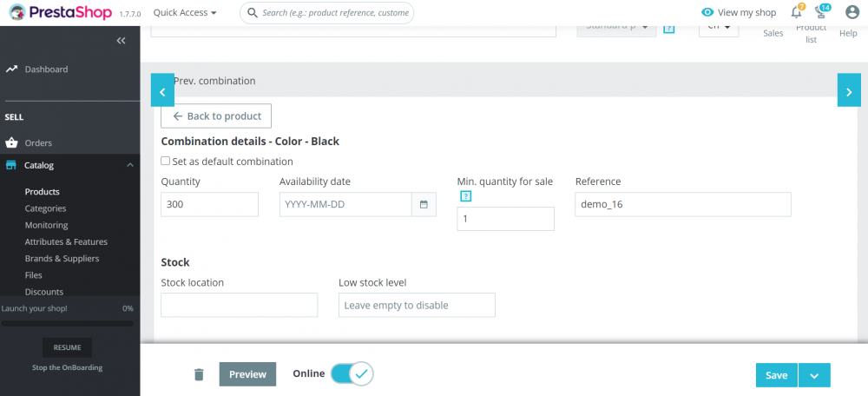Go to next combination arrow
868x396 pixels.
pyautogui.click(x=849, y=90)
